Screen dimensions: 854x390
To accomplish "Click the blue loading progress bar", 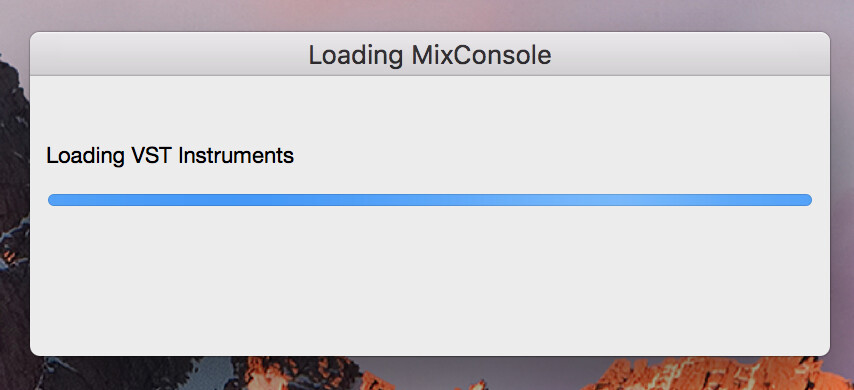I will click(430, 200).
